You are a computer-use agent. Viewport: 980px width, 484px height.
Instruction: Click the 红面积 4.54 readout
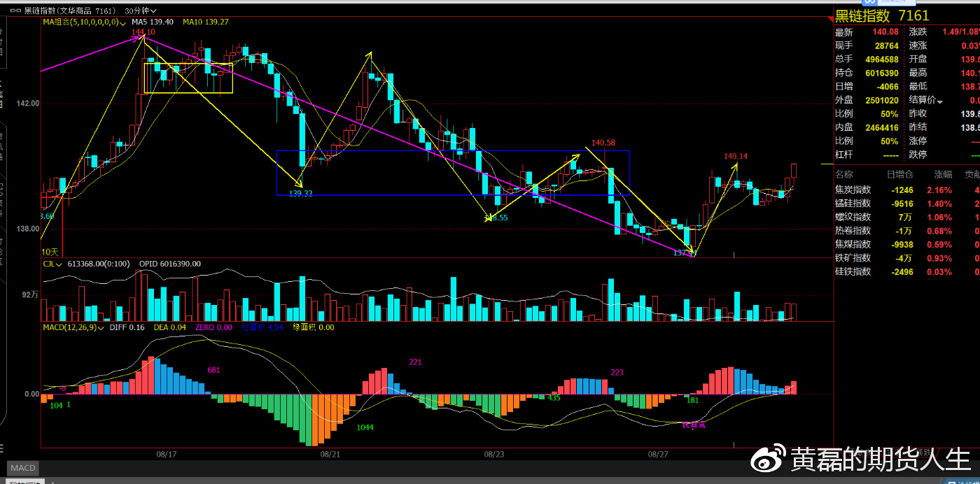(262, 327)
